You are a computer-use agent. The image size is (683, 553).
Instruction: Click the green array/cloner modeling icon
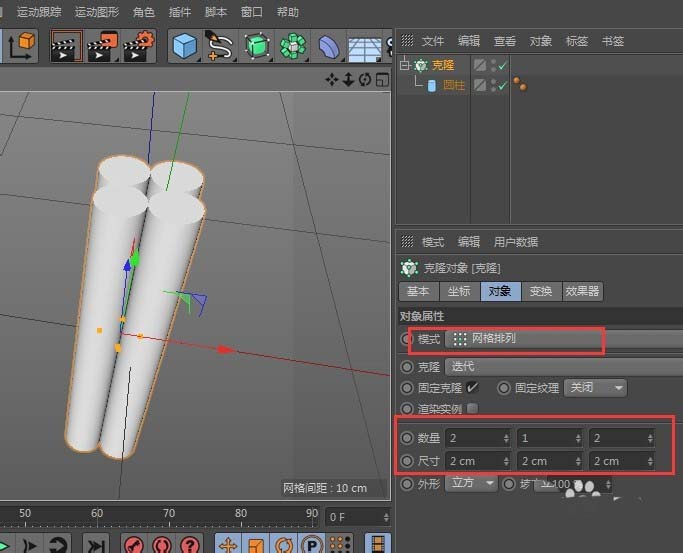pyautogui.click(x=293, y=46)
